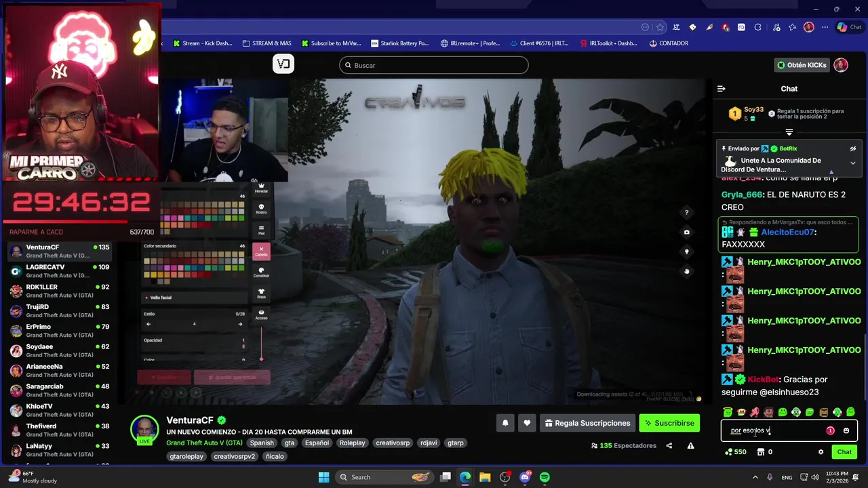Click the hand icon on the video
Screen dimensions: 868x488
[686, 271]
